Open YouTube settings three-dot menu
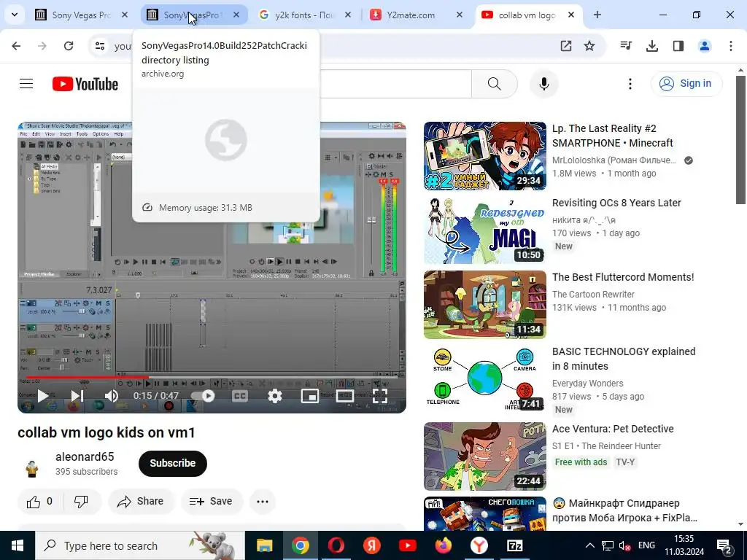 630,84
